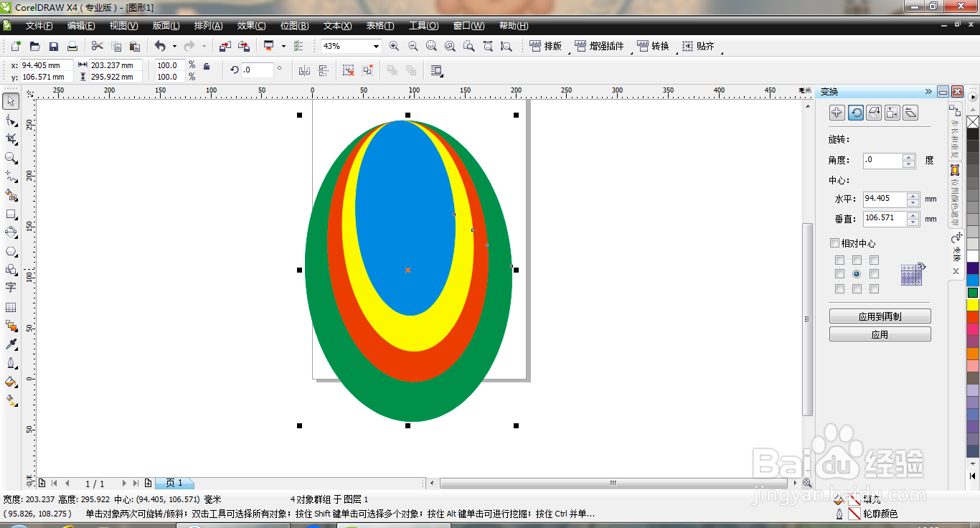Select the Zoom tool in the toolbox
Viewport: 980px width, 528px height.
pyautogui.click(x=11, y=157)
